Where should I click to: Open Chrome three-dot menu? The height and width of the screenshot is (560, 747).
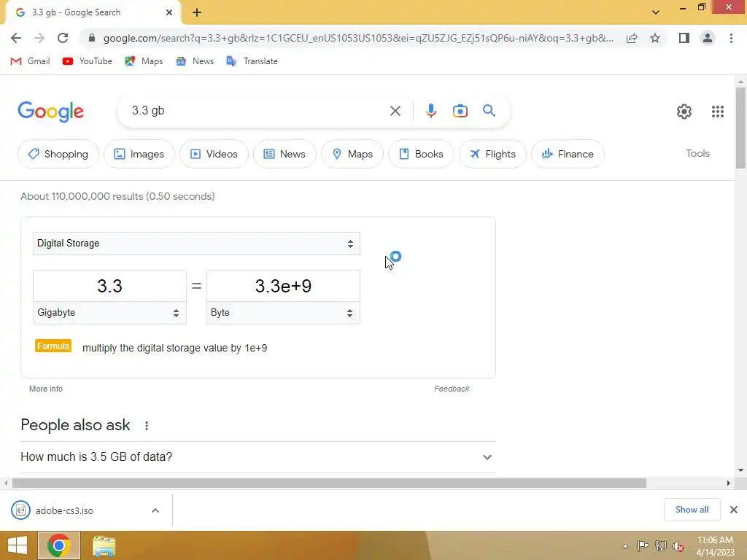[731, 38]
